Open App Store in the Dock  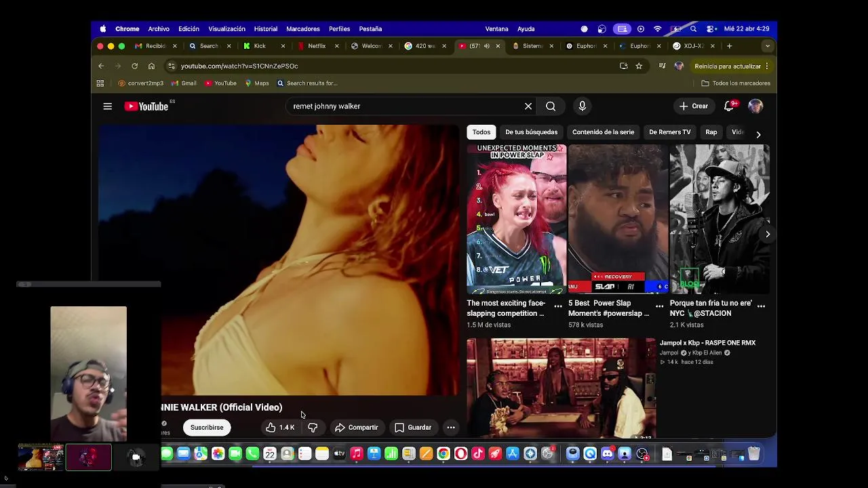pos(513,454)
